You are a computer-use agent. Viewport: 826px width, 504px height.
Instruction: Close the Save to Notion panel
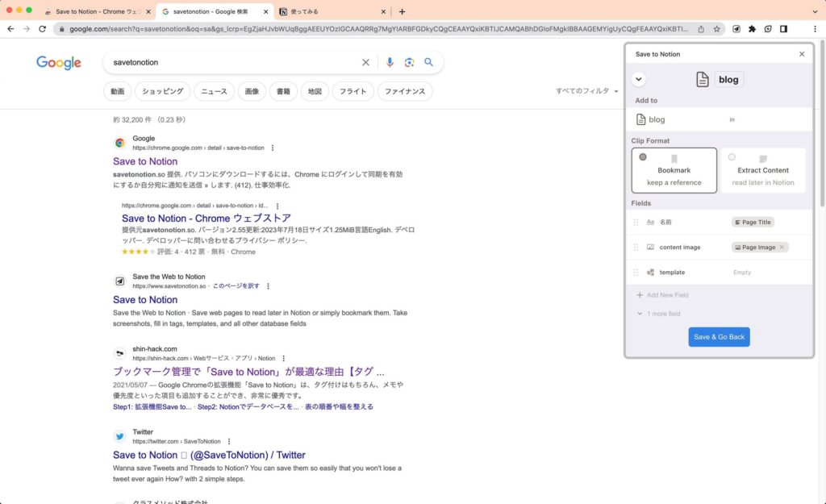click(x=801, y=54)
